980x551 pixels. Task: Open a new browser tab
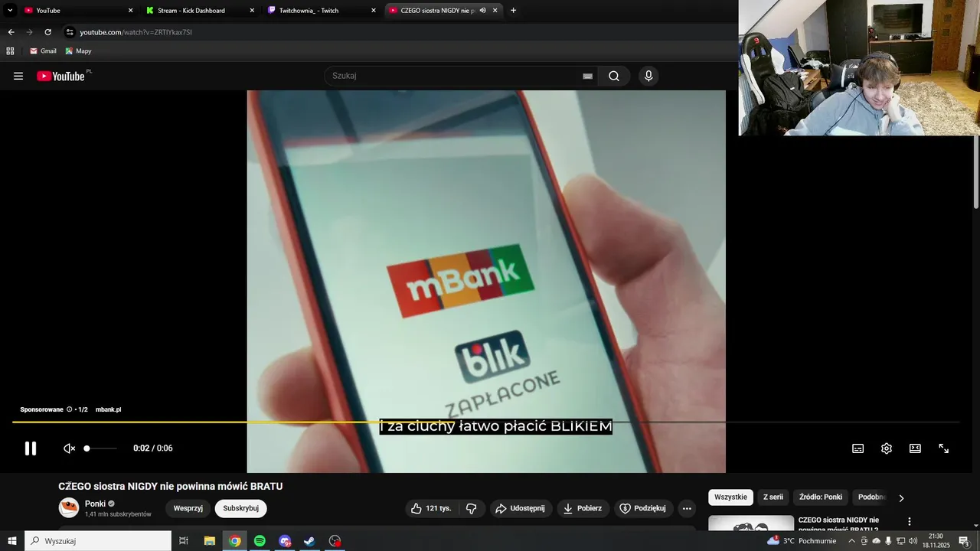[513, 10]
